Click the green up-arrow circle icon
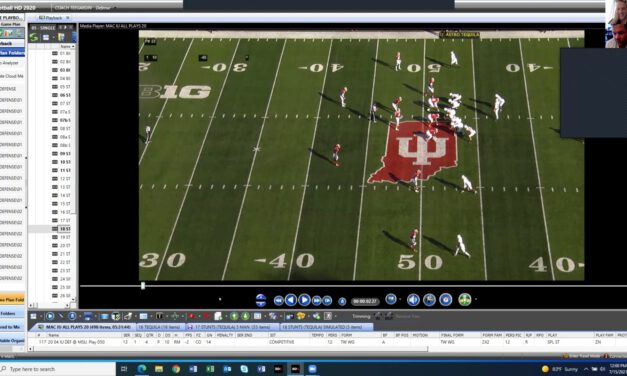The height and width of the screenshot is (376, 627). (x=234, y=316)
